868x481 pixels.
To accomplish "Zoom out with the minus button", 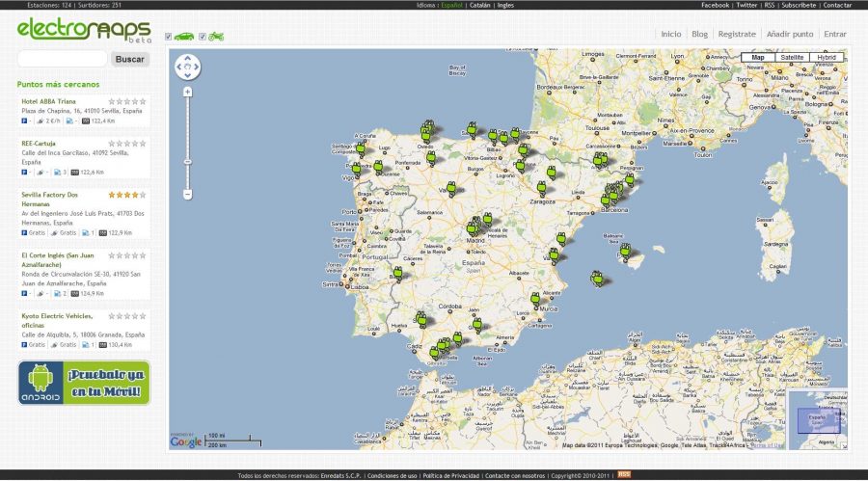I will click(x=188, y=195).
